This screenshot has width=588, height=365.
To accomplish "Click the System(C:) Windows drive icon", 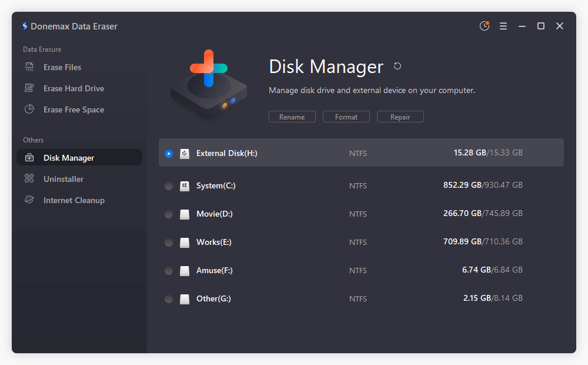I will click(185, 186).
